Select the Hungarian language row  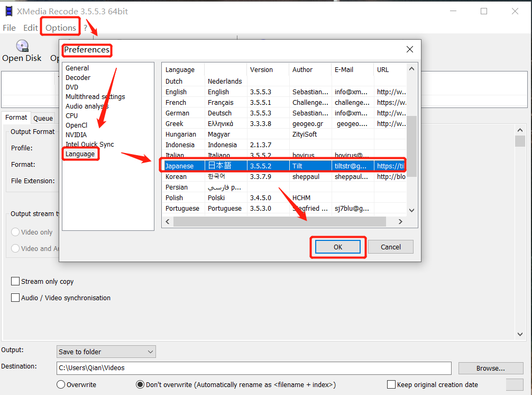pyautogui.click(x=285, y=134)
